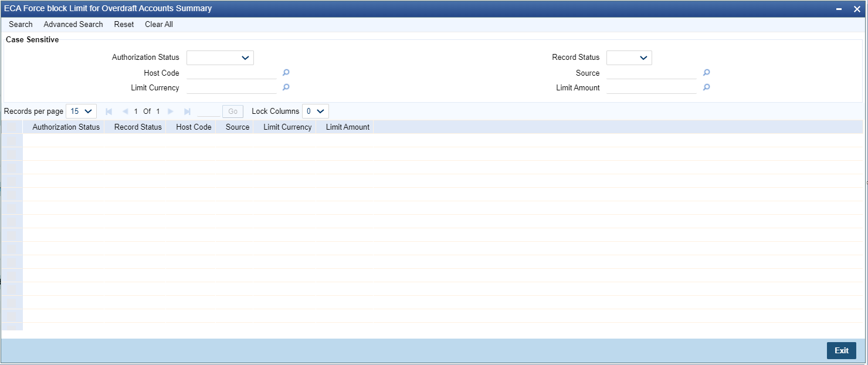Viewport: 868px width, 365px height.
Task: Open the Records per page dropdown
Action: 82,111
